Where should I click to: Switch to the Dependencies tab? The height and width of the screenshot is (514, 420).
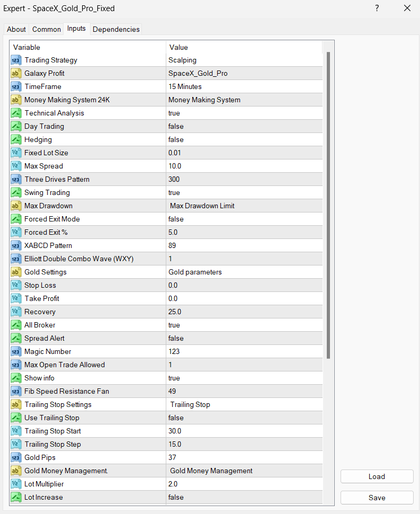(x=116, y=30)
